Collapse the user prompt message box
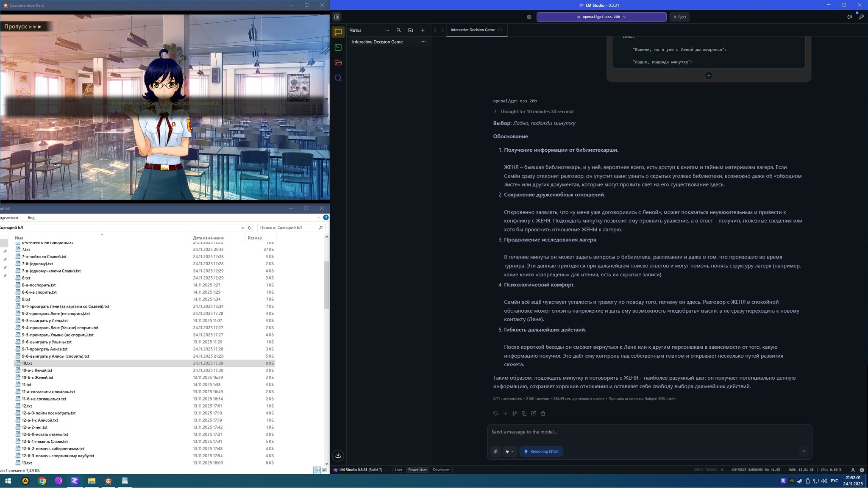The height and width of the screenshot is (489, 868). (708, 75)
